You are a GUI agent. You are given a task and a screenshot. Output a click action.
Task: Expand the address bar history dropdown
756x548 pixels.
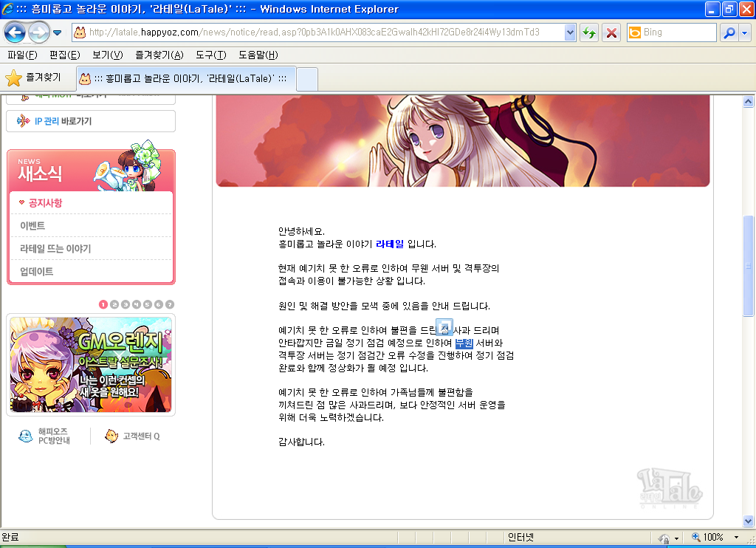tap(570, 32)
